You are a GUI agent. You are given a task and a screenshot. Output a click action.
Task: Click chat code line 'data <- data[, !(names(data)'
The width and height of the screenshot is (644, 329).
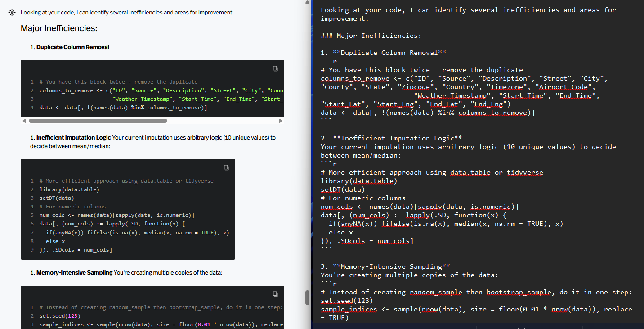click(123, 108)
